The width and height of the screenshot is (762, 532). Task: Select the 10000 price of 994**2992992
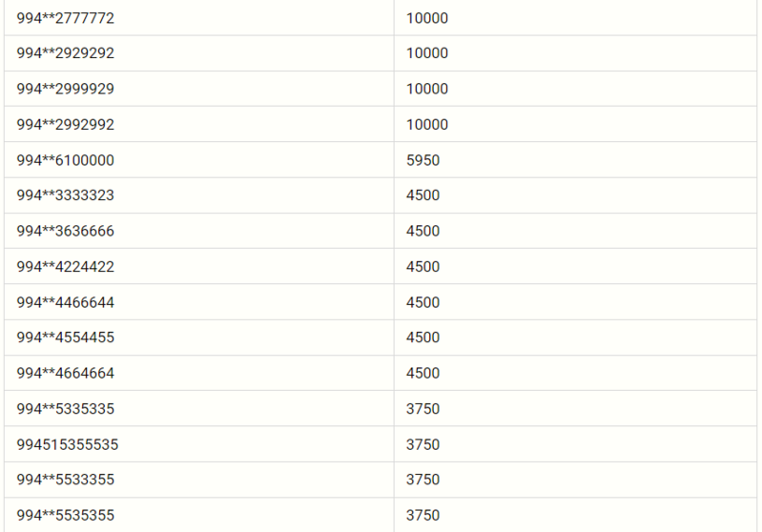click(x=426, y=125)
